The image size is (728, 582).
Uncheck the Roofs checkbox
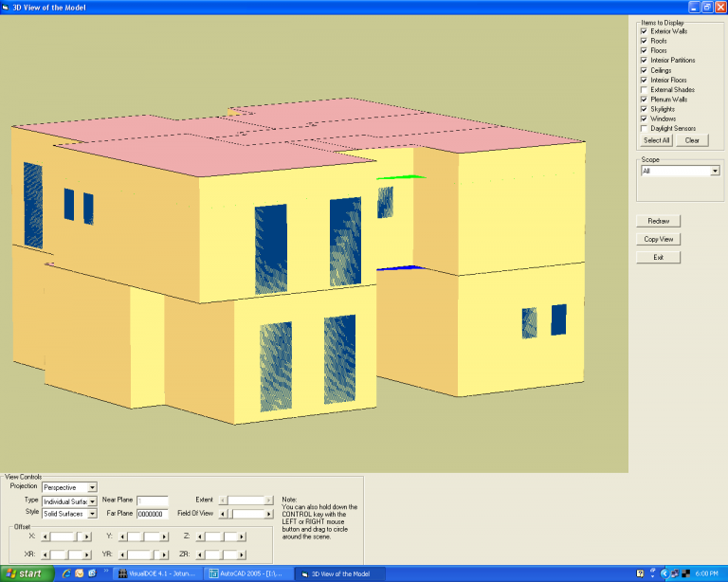point(645,41)
